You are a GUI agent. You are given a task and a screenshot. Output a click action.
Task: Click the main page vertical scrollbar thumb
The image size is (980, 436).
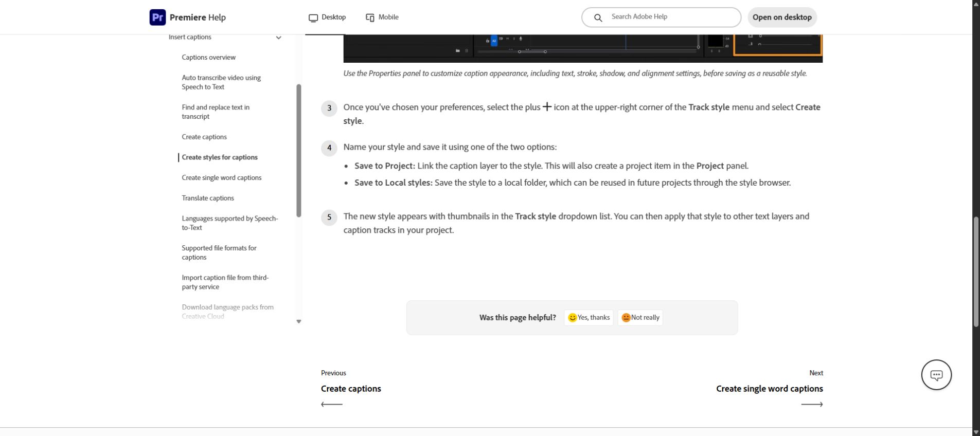(976, 272)
